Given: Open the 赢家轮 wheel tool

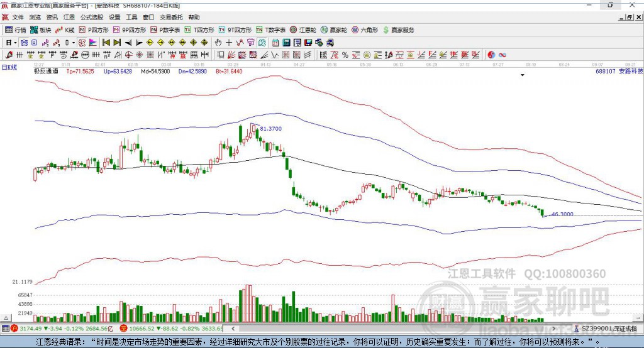Looking at the screenshot, I should (x=334, y=30).
